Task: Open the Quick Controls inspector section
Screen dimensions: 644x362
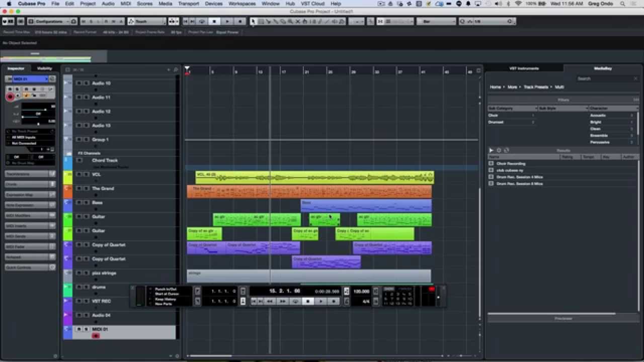Action: (30, 267)
